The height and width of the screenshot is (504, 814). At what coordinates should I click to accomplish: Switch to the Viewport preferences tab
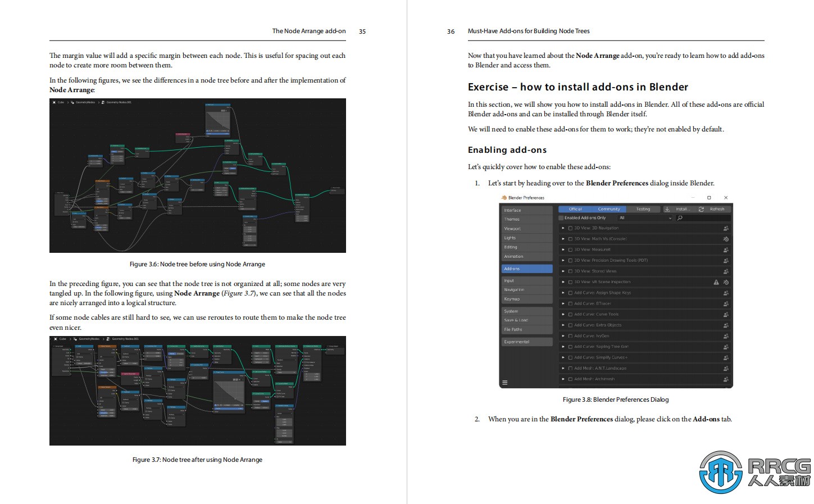pyautogui.click(x=527, y=229)
